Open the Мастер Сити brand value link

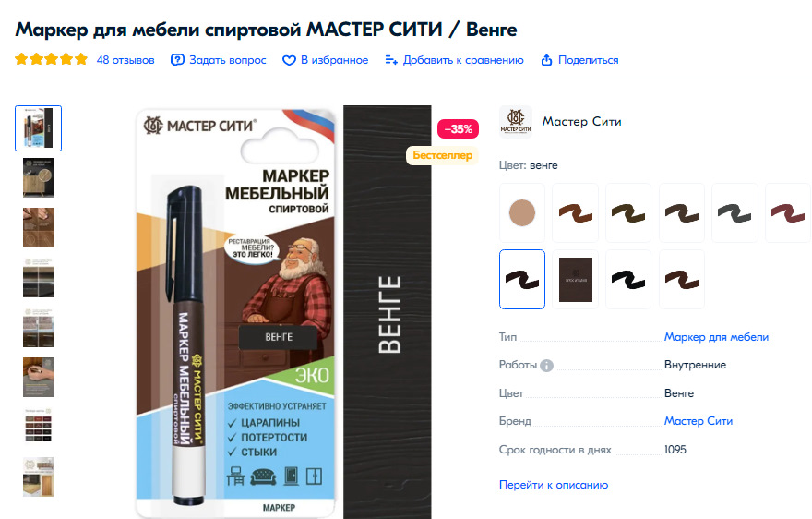point(699,421)
